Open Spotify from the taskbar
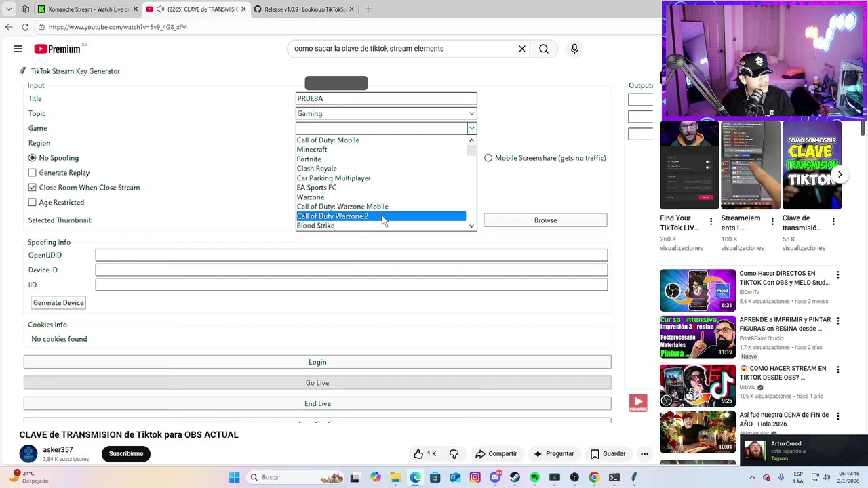 535,478
